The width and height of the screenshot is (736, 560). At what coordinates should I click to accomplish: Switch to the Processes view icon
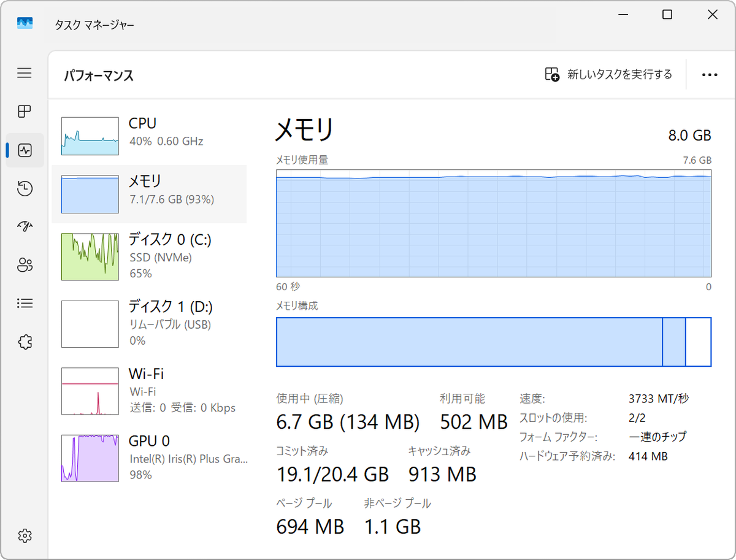(x=25, y=111)
